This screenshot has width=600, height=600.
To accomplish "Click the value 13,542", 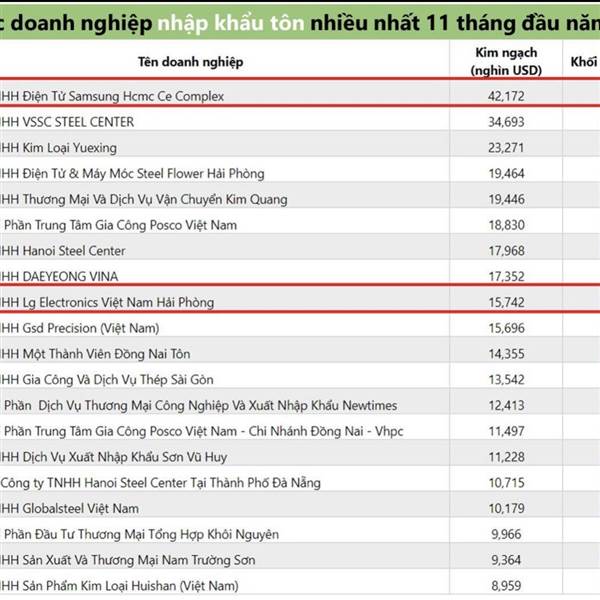I will coord(506,380).
